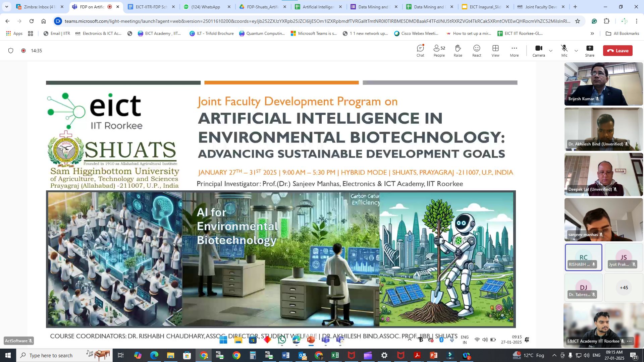This screenshot has width=644, height=362.
Task: Open the More options menu
Action: (514, 51)
